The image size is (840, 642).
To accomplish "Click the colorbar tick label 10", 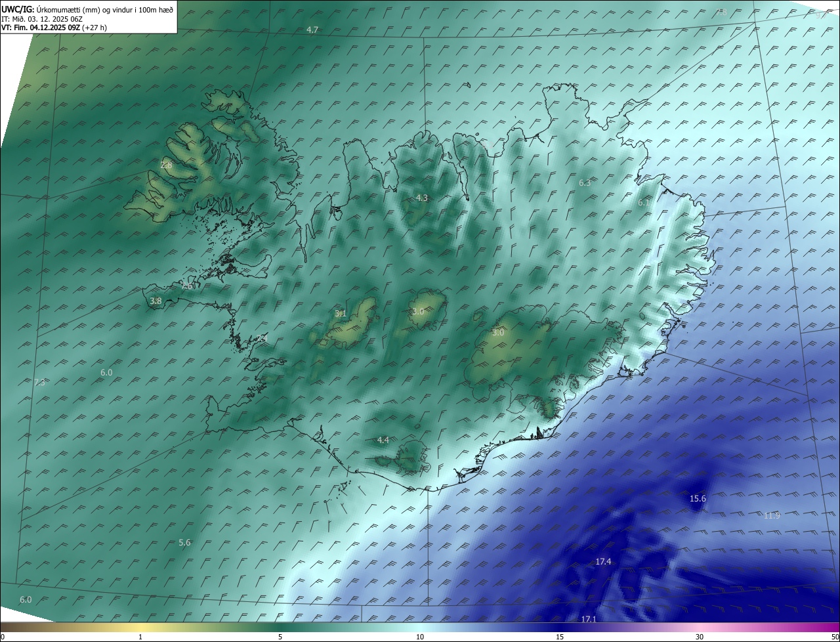I will coord(420,637).
